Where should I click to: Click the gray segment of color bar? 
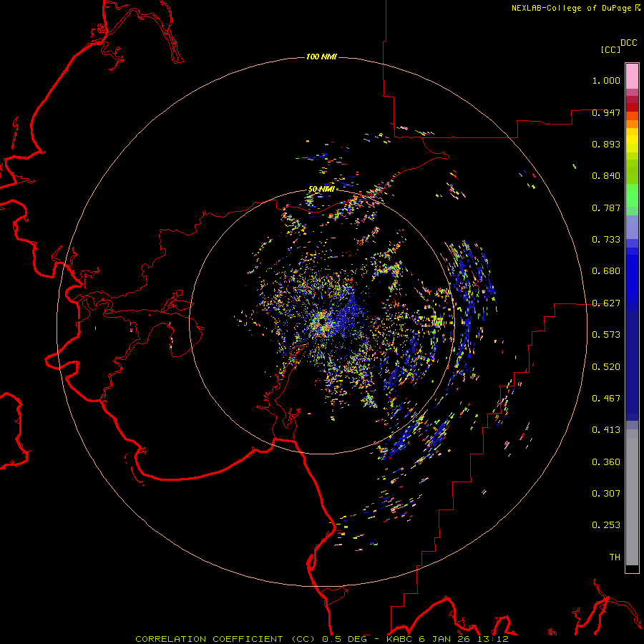click(632, 497)
